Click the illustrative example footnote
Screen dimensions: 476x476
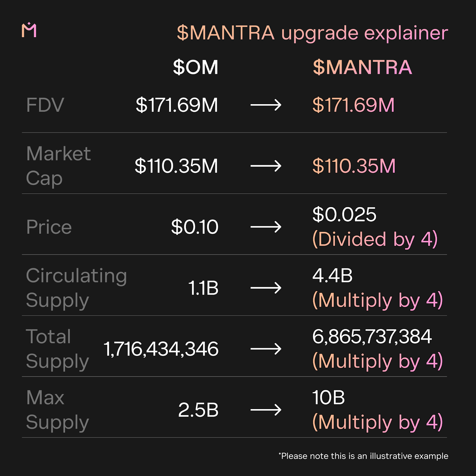tap(363, 456)
